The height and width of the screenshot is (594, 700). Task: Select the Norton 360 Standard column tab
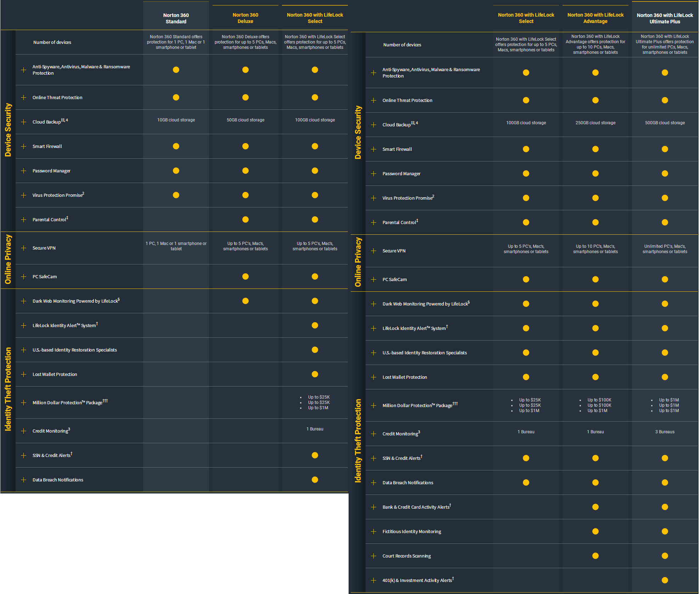click(x=176, y=16)
